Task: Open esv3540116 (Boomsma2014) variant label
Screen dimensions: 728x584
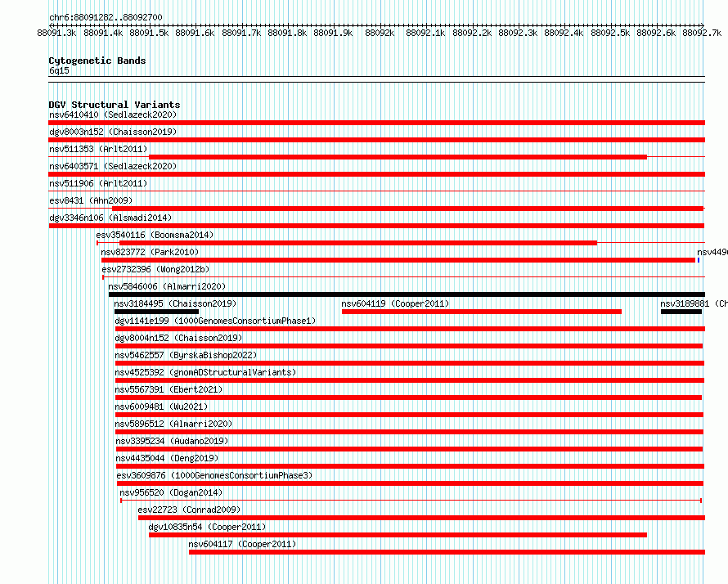Action: (x=155, y=235)
